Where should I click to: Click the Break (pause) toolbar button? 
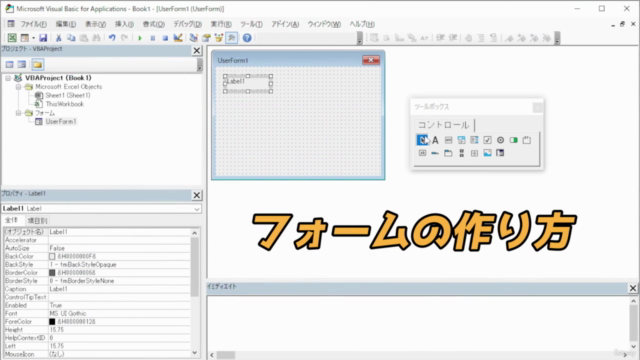[153, 38]
